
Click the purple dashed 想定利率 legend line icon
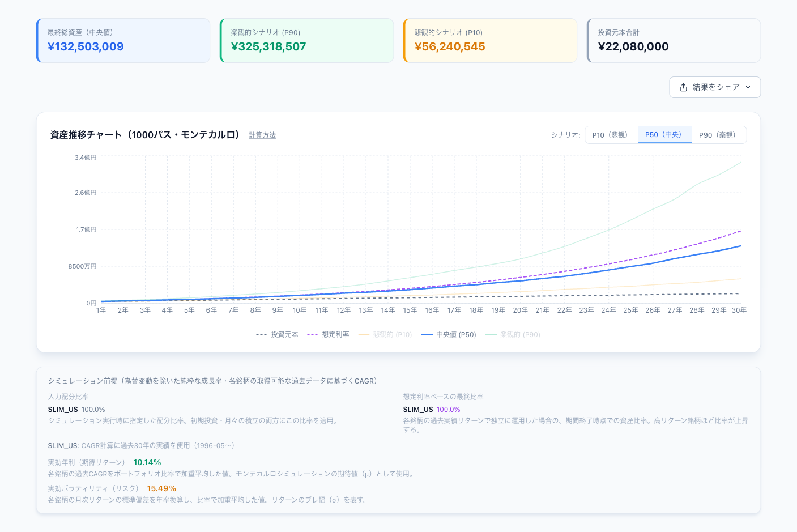pyautogui.click(x=313, y=335)
